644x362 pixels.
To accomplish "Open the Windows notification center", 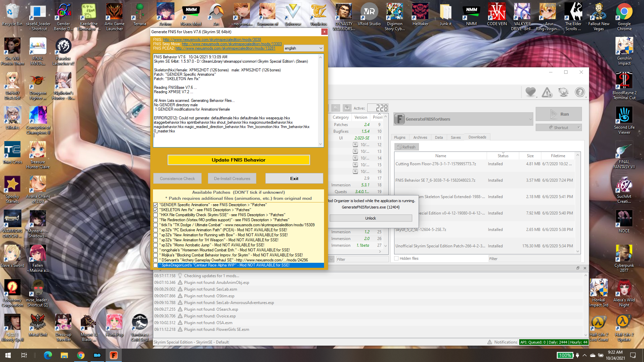I will tap(633, 355).
